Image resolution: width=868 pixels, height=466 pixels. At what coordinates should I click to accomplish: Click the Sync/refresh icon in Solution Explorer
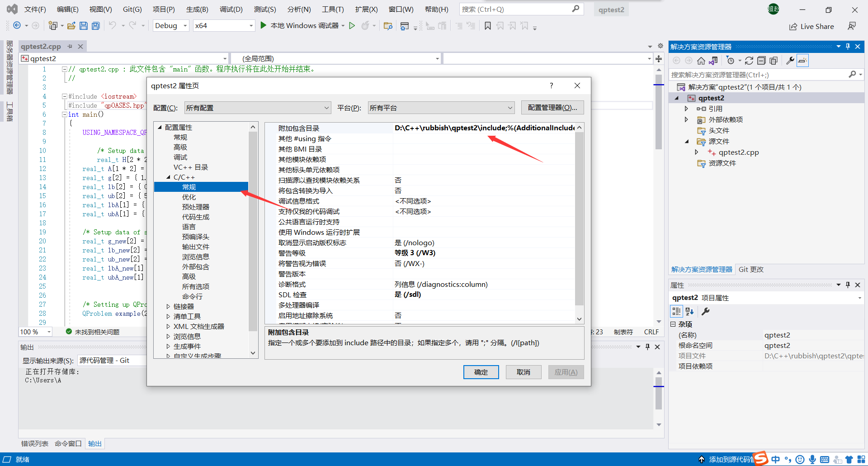point(749,61)
